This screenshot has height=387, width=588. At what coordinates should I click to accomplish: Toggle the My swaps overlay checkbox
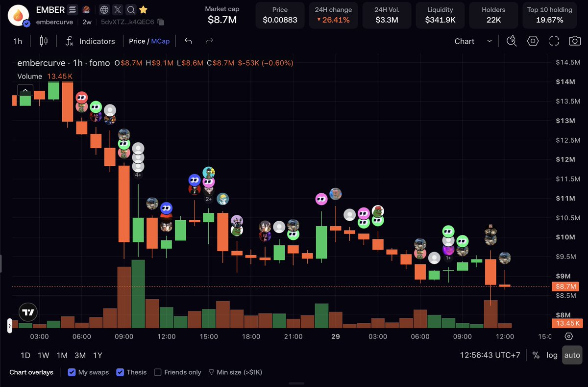point(72,372)
